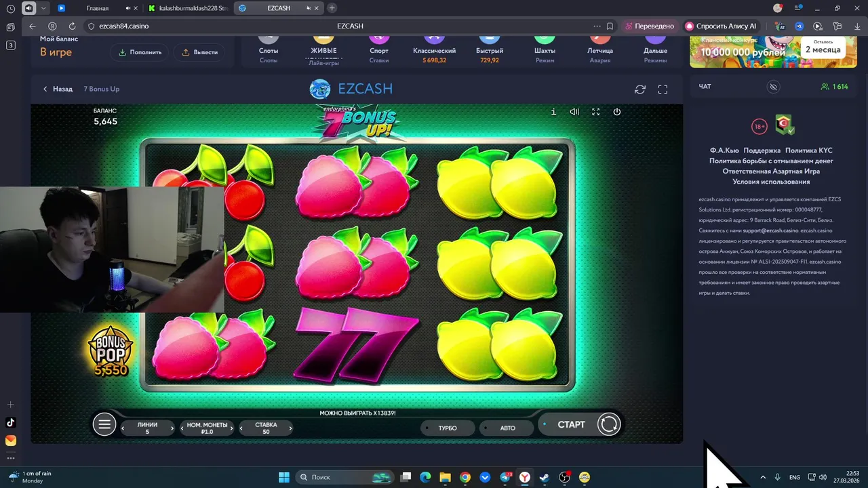Reload the game with the refresh icon
This screenshot has width=868, height=488.
(639, 89)
